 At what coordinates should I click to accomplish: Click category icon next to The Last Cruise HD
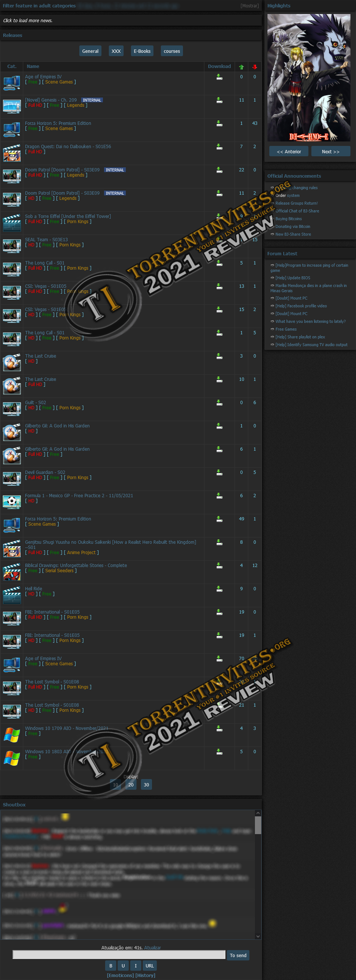point(12,362)
